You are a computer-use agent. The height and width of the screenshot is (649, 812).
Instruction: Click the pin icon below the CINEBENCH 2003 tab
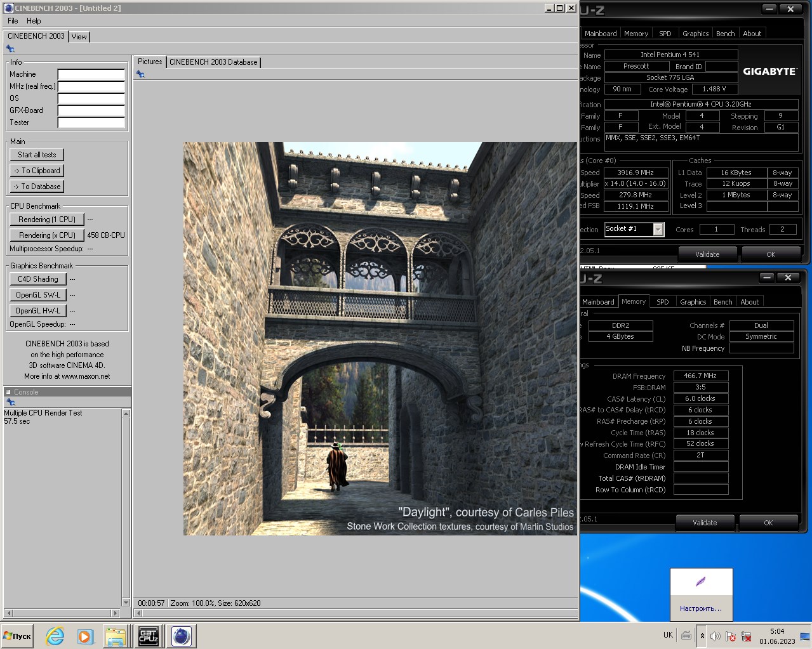10,49
